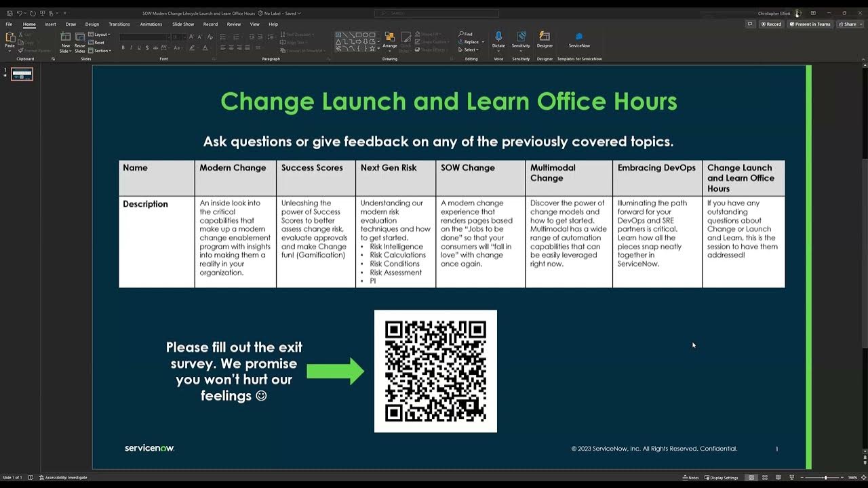Screen dimensions: 868x488
Task: Click the Bullets list icon
Action: click(224, 37)
